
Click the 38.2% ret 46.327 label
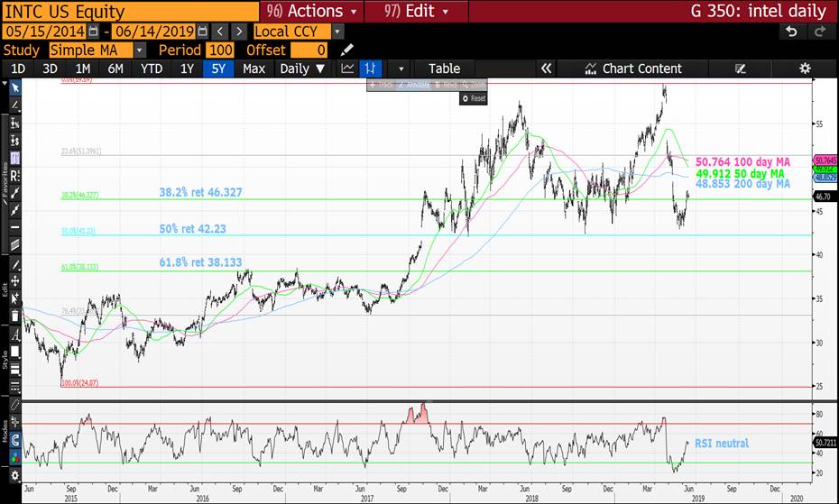point(200,192)
